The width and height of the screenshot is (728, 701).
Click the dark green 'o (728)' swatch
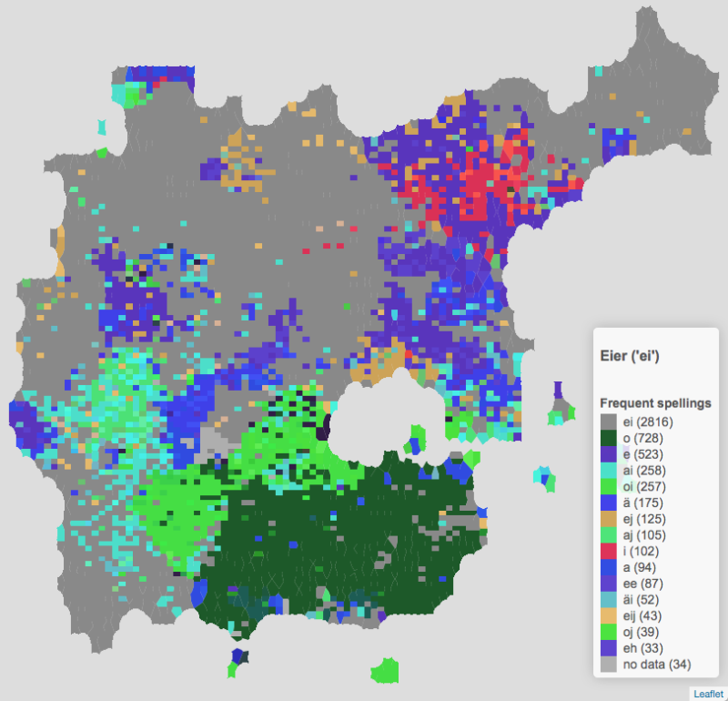coord(608,438)
